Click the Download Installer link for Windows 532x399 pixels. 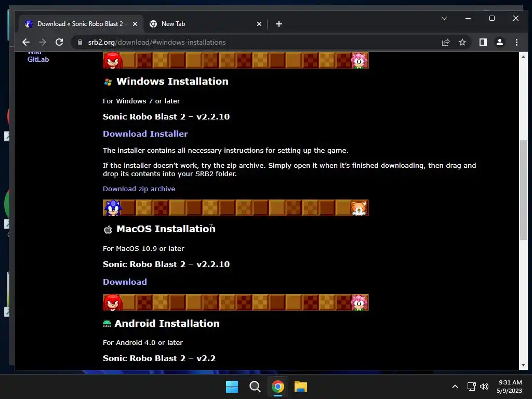[145, 134]
